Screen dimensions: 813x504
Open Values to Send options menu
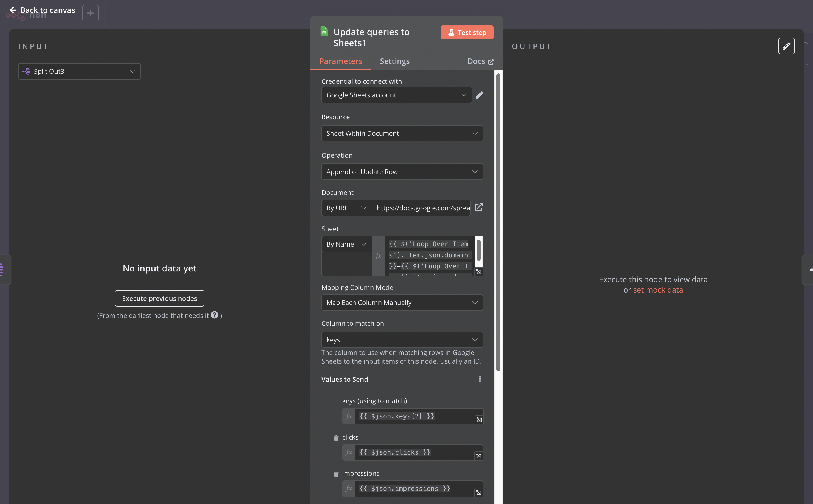tap(480, 379)
